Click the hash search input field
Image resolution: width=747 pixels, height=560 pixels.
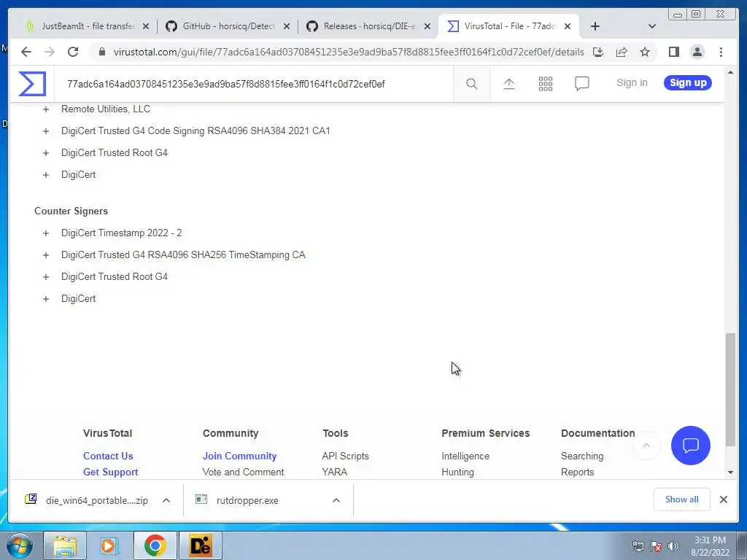(255, 85)
